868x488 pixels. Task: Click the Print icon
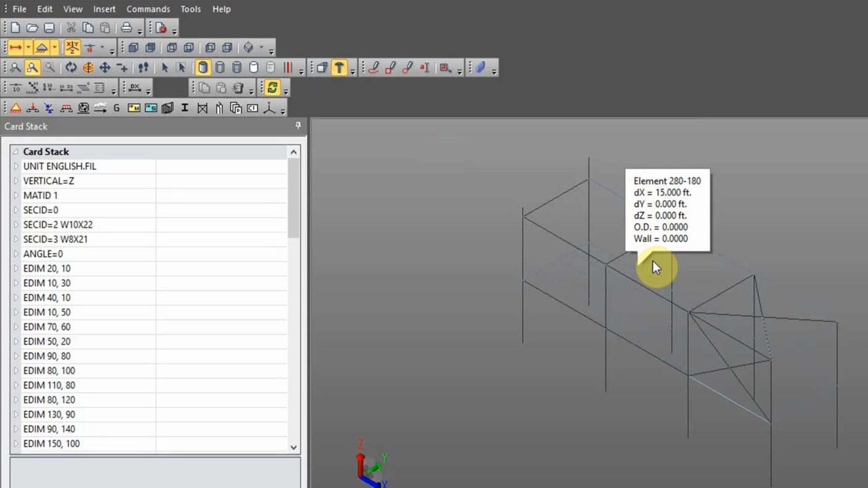(127, 28)
